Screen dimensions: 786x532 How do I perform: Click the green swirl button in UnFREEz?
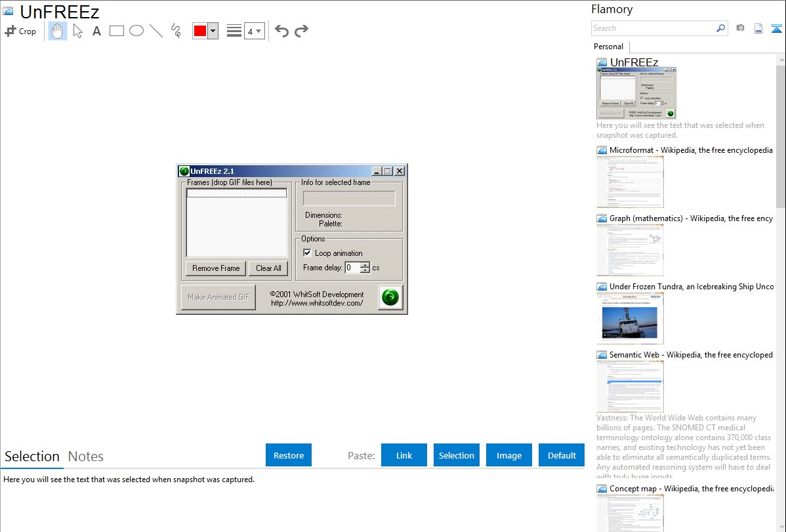(x=390, y=297)
